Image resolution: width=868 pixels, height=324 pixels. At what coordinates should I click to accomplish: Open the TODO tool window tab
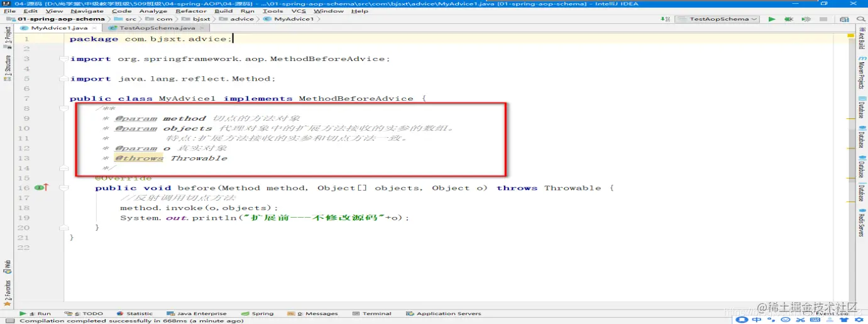coord(84,313)
